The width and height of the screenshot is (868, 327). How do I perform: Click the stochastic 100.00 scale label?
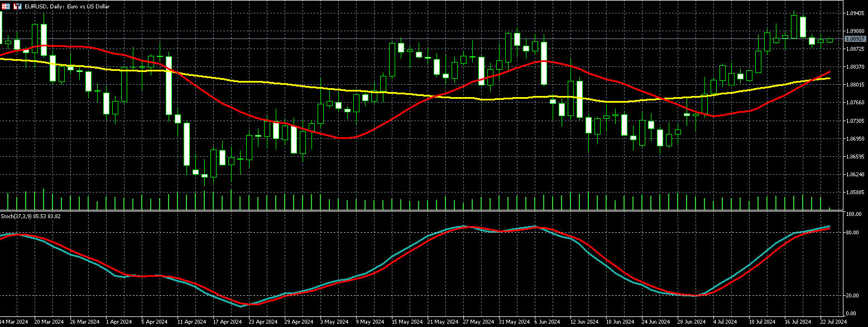(x=853, y=214)
